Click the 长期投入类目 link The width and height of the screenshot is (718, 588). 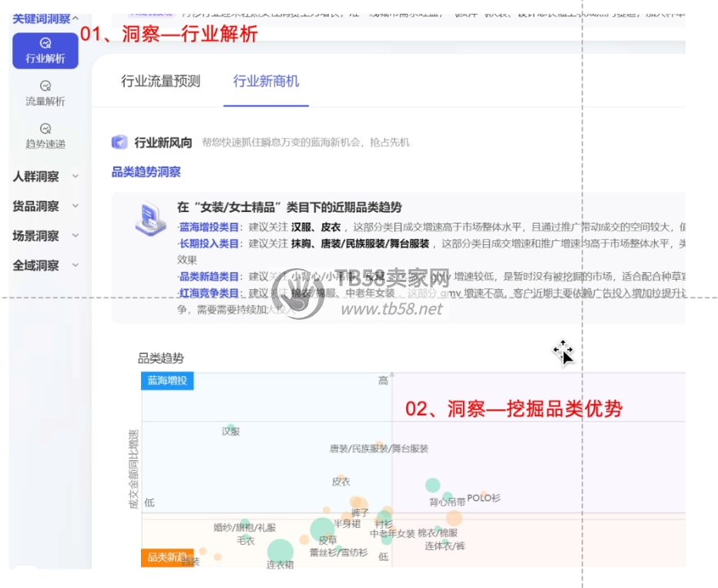209,244
